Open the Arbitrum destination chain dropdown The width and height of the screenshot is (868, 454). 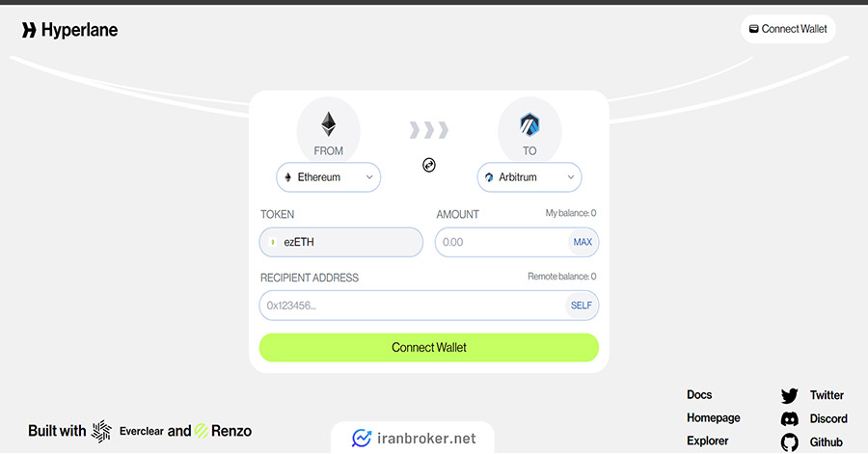[529, 177]
